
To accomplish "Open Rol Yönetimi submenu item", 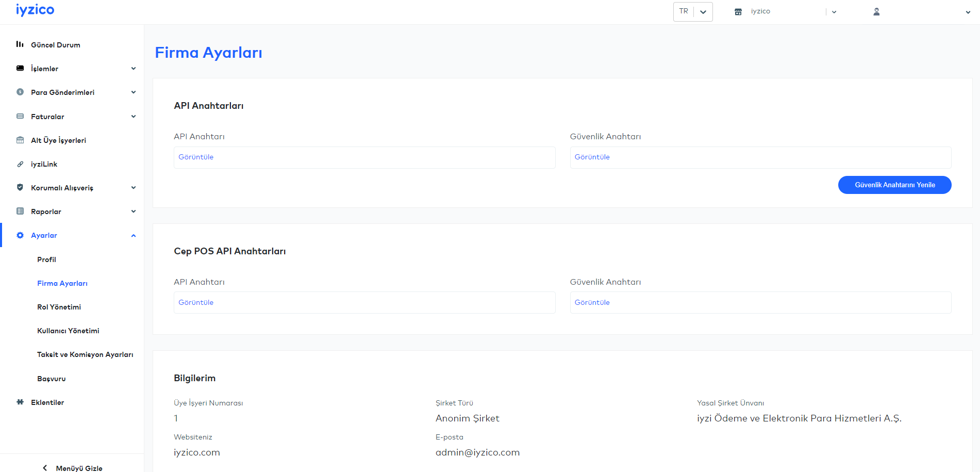I will coord(59,307).
